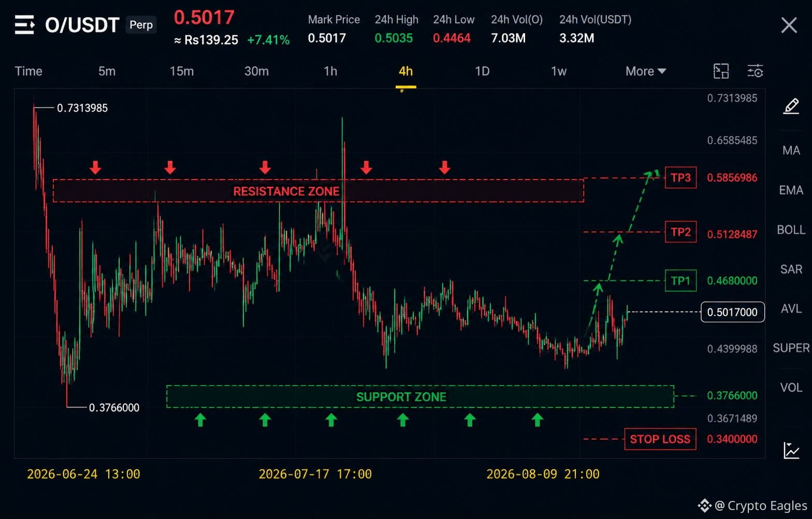
Task: Click the 0.3766000 low marker on the chart
Action: tap(114, 408)
